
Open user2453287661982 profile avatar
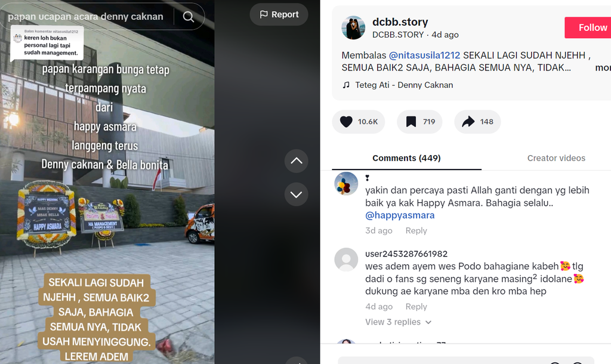tap(346, 260)
